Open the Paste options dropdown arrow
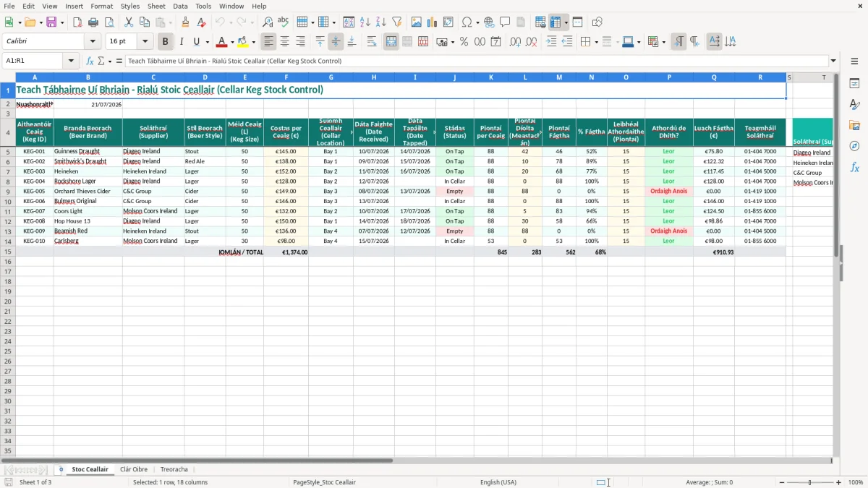Screen dimensions: 868x488 (170, 22)
